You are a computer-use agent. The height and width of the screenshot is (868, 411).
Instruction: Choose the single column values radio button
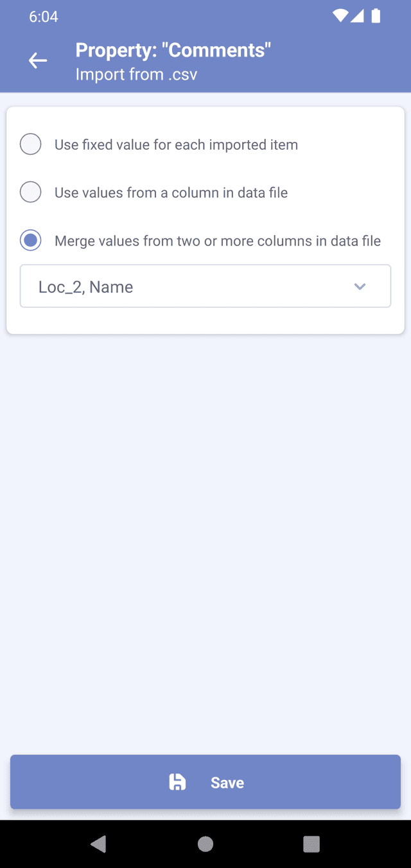coord(31,192)
